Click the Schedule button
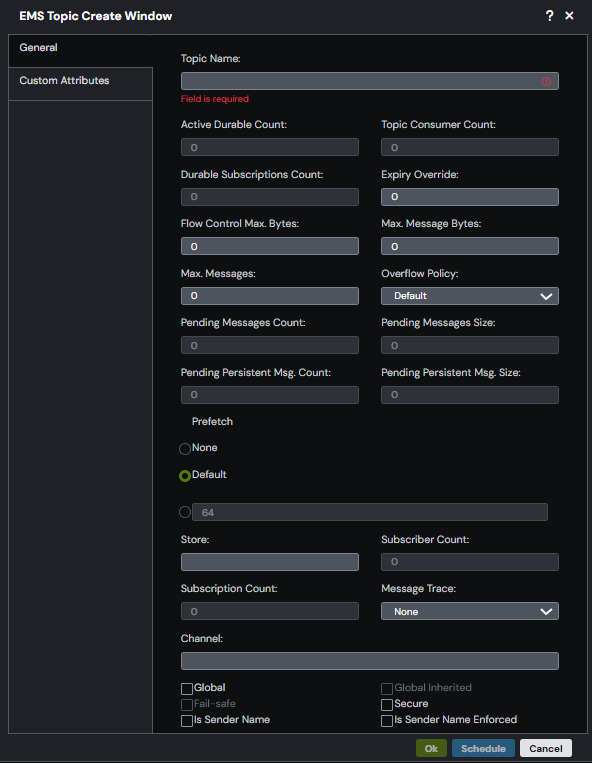592x763 pixels. pyautogui.click(x=483, y=748)
